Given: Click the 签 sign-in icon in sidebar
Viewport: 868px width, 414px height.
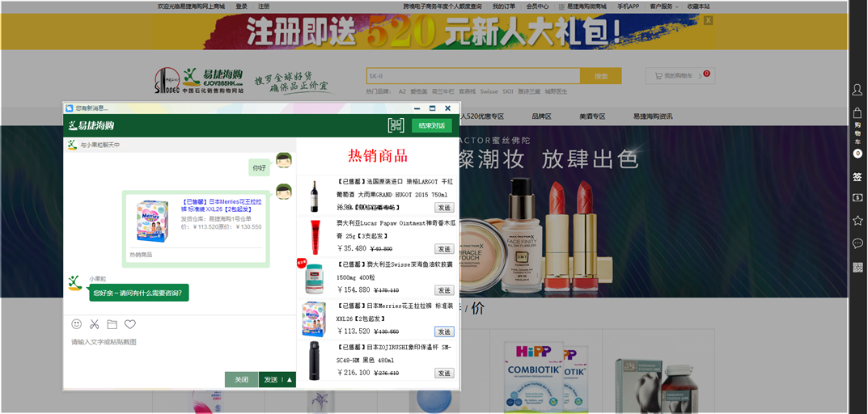Looking at the screenshot, I should point(857,176).
